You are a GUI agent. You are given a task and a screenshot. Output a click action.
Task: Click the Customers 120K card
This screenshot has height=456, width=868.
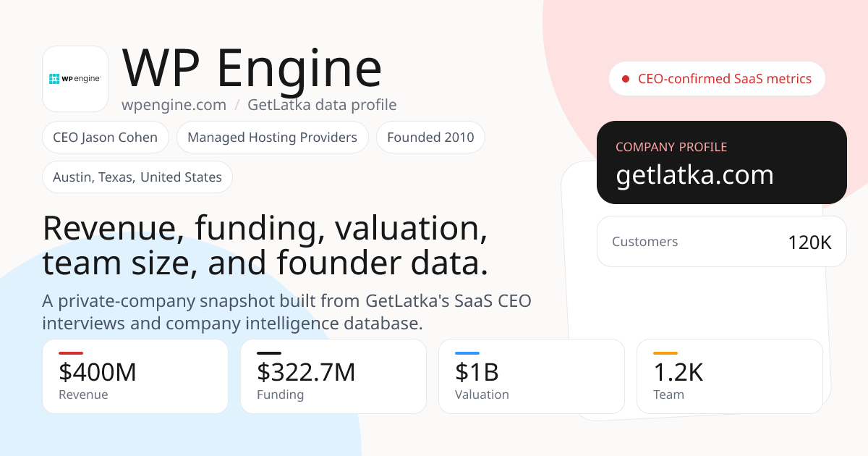point(722,242)
